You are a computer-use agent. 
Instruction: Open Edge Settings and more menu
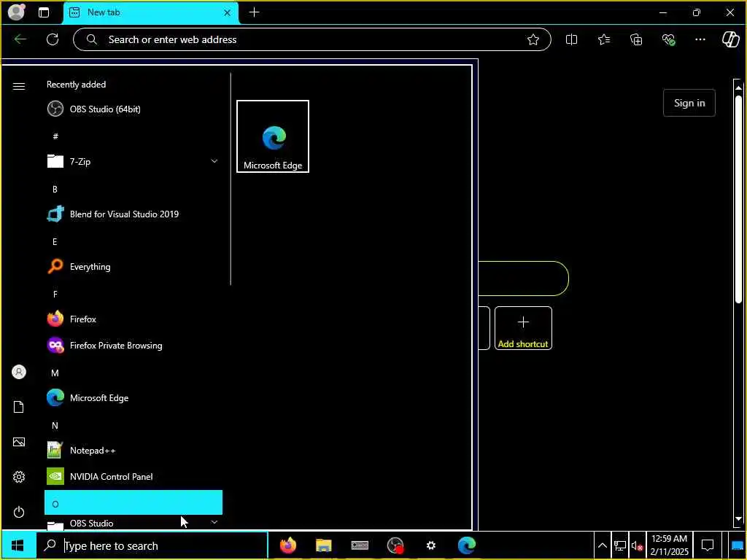pyautogui.click(x=700, y=39)
